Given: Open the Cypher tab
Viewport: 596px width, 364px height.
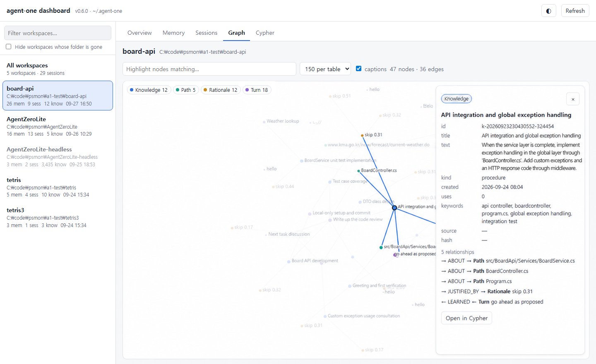Looking at the screenshot, I should 265,33.
